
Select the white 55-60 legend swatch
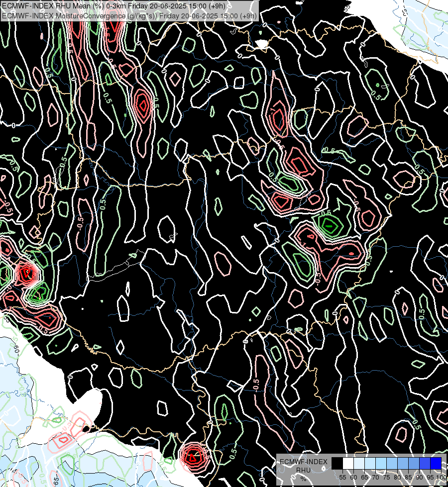348,464
